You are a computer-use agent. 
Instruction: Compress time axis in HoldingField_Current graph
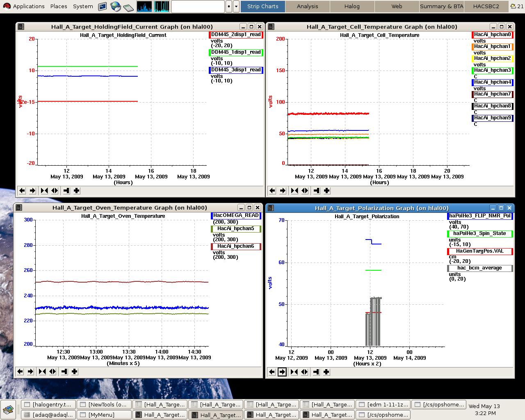[44, 191]
